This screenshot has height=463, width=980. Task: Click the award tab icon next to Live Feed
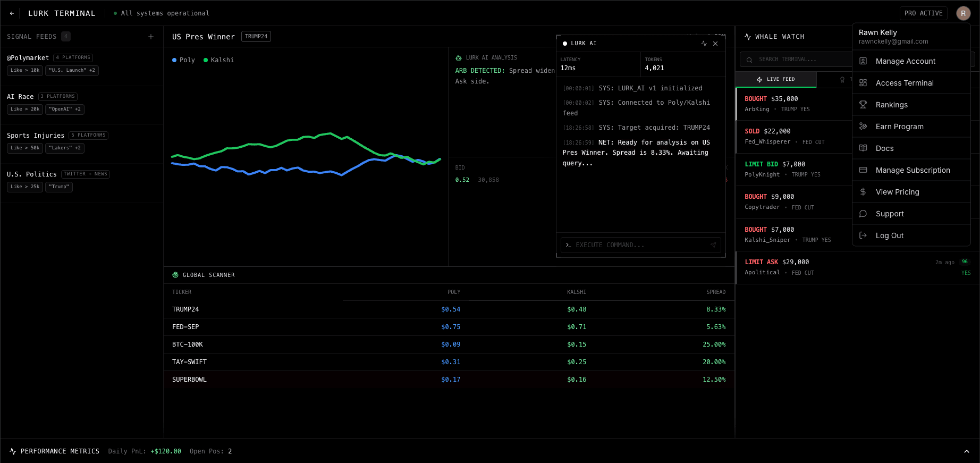842,80
